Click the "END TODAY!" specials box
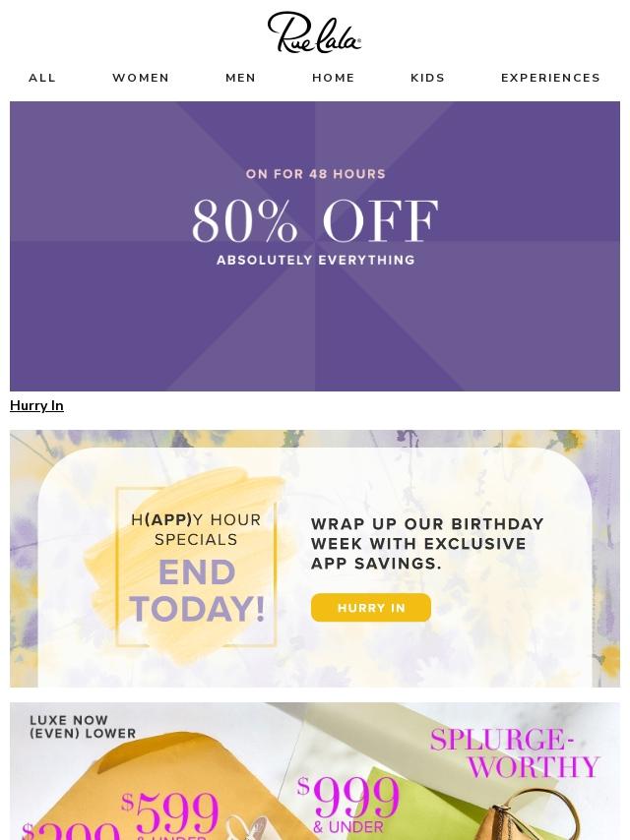This screenshot has height=840, width=630. [x=197, y=590]
